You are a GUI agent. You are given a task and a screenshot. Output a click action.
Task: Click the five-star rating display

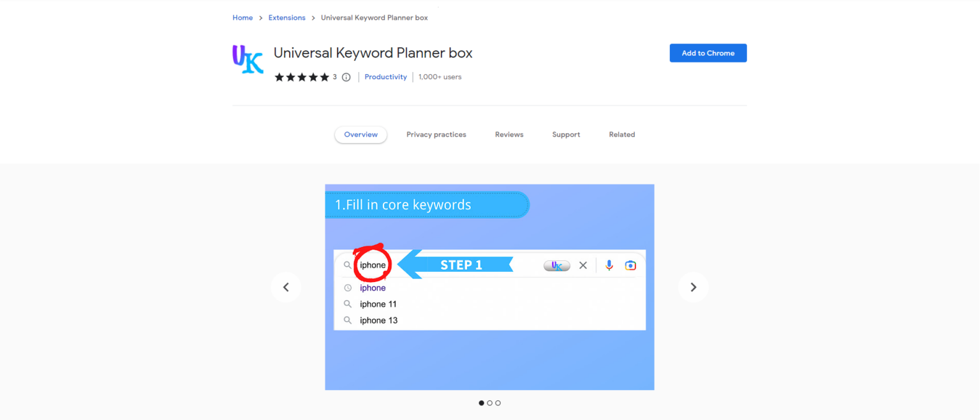pos(302,76)
